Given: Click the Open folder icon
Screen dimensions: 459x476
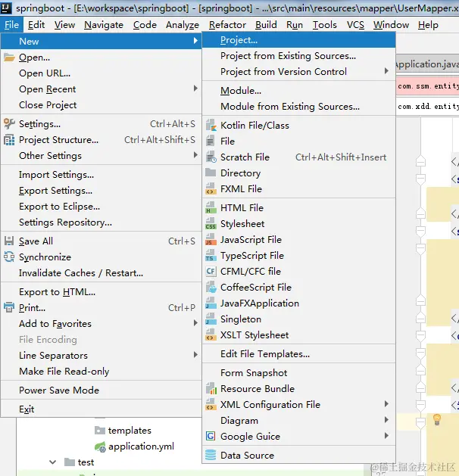Looking at the screenshot, I should [9, 58].
